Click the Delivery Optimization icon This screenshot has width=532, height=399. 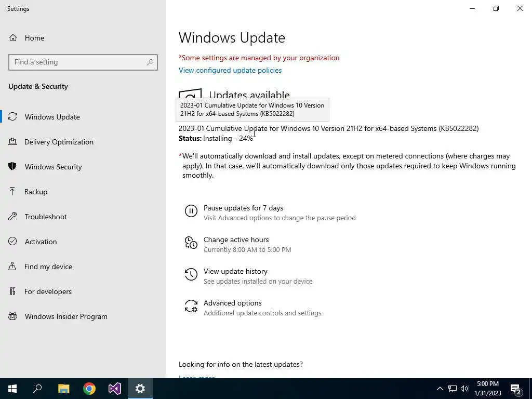click(12, 141)
